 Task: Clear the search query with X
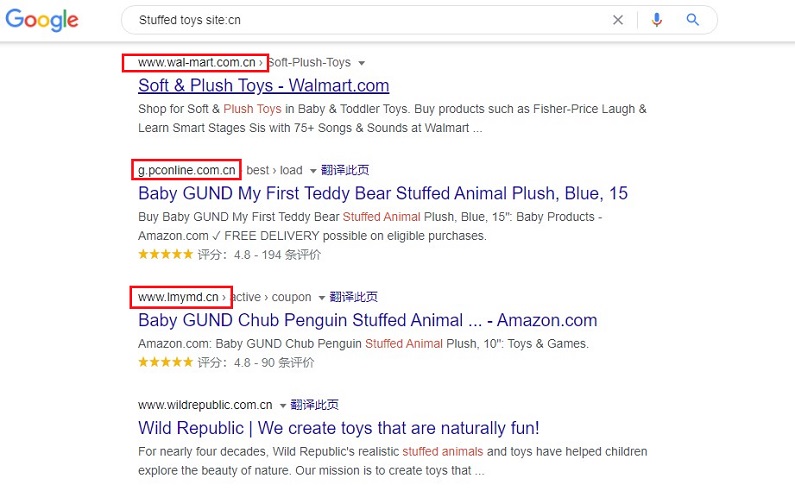coord(618,20)
